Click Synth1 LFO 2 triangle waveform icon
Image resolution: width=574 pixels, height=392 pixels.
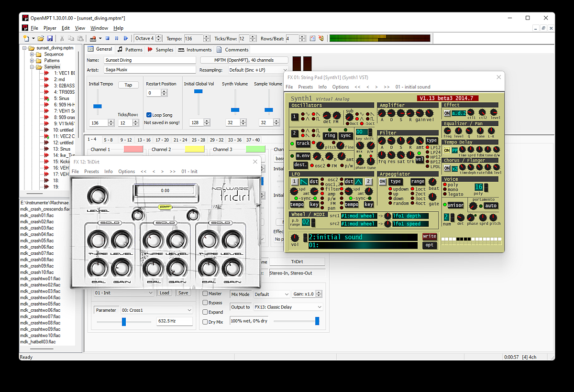tap(358, 182)
